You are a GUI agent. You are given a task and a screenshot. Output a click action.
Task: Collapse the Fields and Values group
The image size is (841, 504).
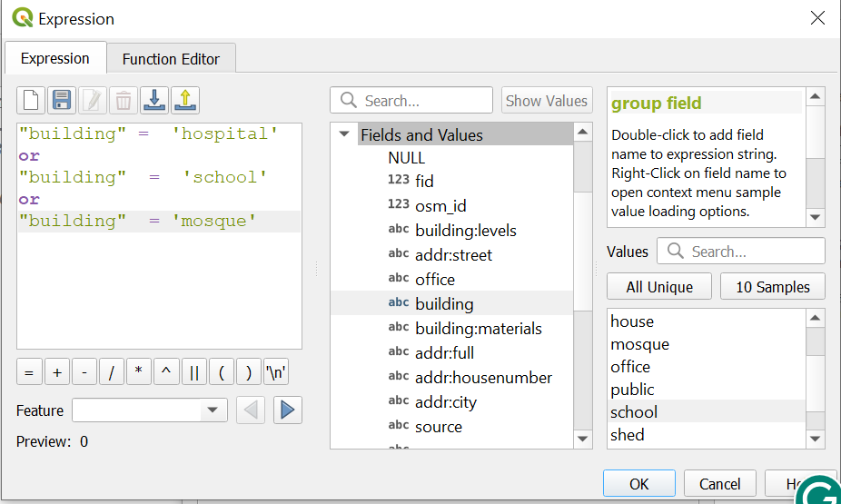(344, 134)
